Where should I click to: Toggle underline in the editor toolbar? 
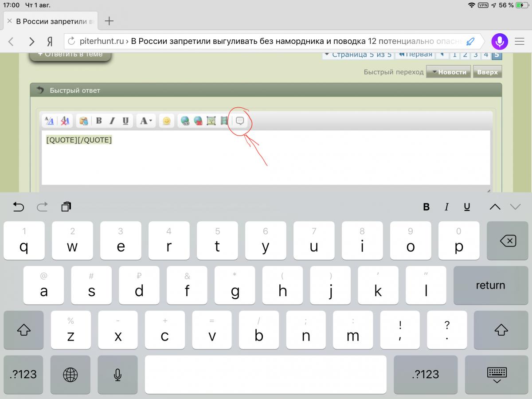[x=125, y=121]
